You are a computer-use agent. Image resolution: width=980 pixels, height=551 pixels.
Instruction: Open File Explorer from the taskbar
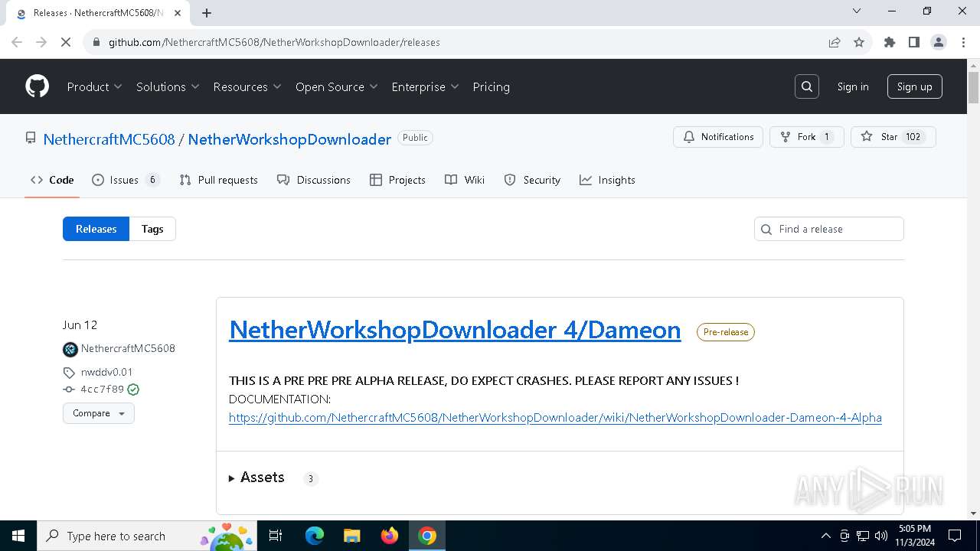[x=352, y=536]
